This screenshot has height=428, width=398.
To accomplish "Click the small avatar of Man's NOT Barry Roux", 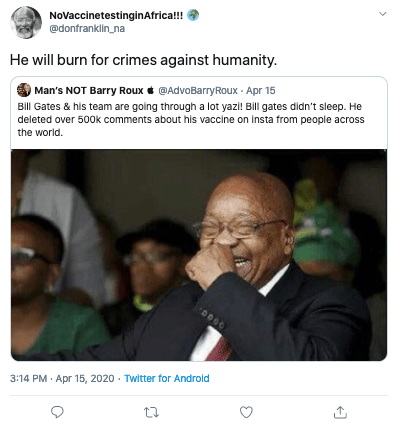I will pos(24,90).
